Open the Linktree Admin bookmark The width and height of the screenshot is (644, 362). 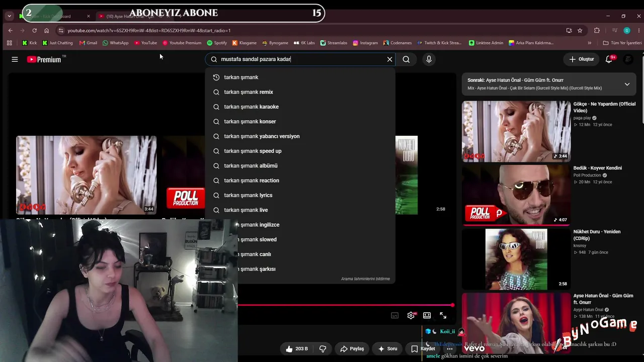[x=486, y=43]
